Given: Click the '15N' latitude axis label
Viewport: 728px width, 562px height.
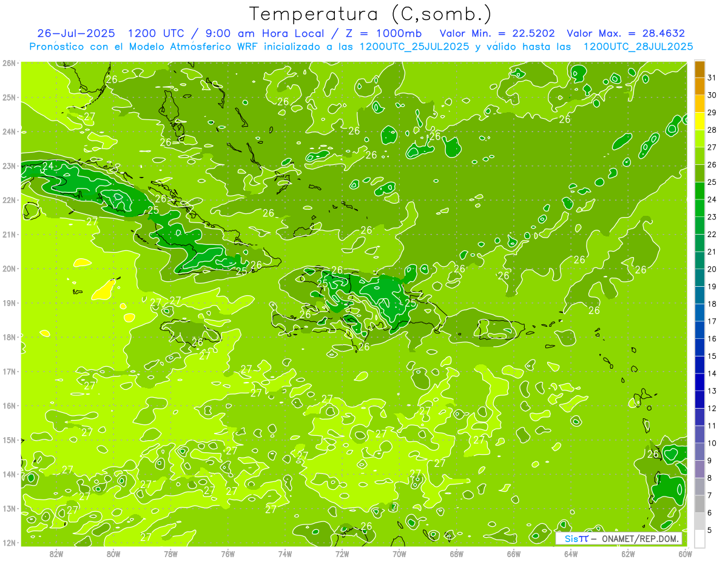Looking at the screenshot, I should (x=8, y=440).
